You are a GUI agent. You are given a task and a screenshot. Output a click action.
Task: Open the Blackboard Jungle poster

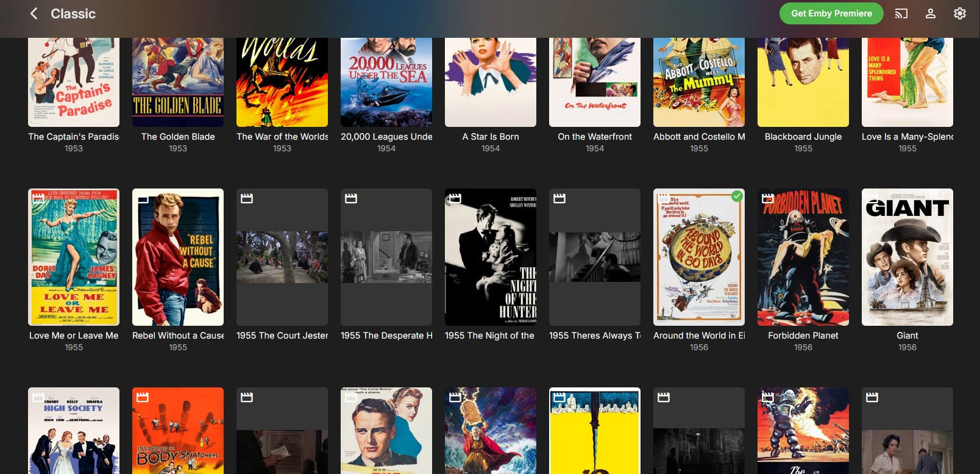(x=803, y=82)
